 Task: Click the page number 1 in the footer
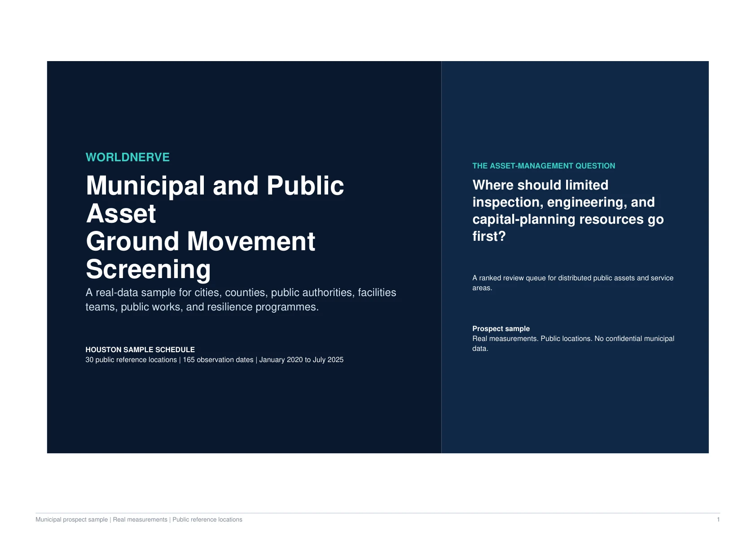click(718, 520)
